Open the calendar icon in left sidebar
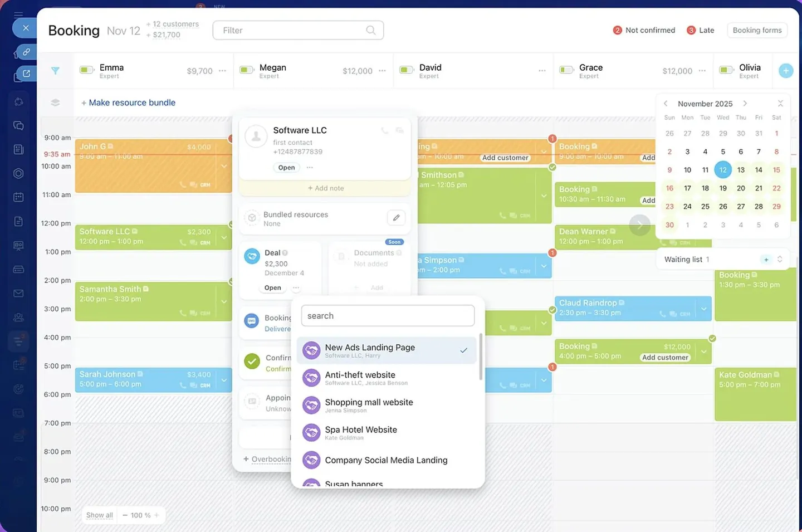The image size is (802, 532). click(x=18, y=197)
